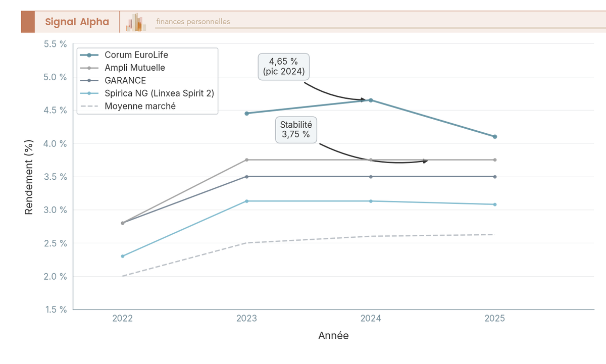Image resolution: width=606 pixels, height=364 pixels.
Task: Click the Spirica NG 2022 data point
Action: coord(122,256)
